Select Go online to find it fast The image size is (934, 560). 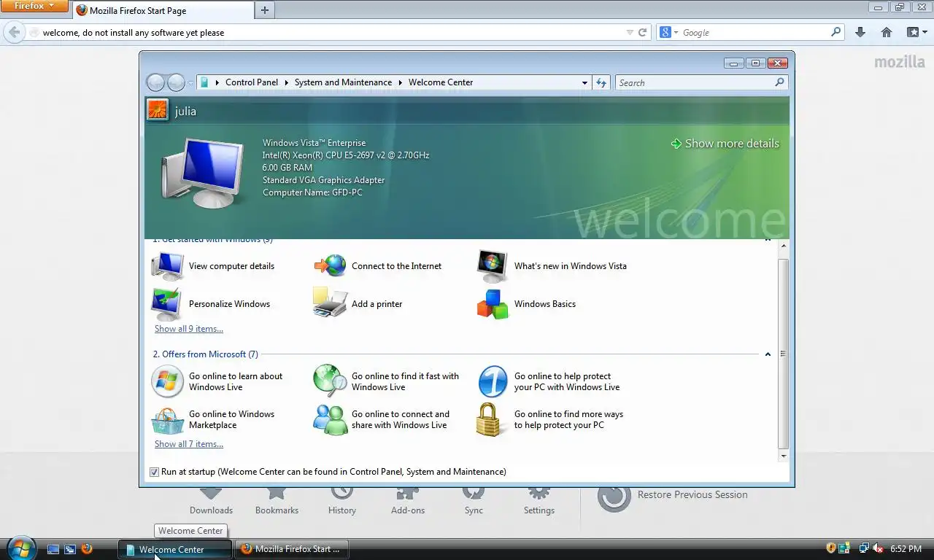(x=387, y=381)
